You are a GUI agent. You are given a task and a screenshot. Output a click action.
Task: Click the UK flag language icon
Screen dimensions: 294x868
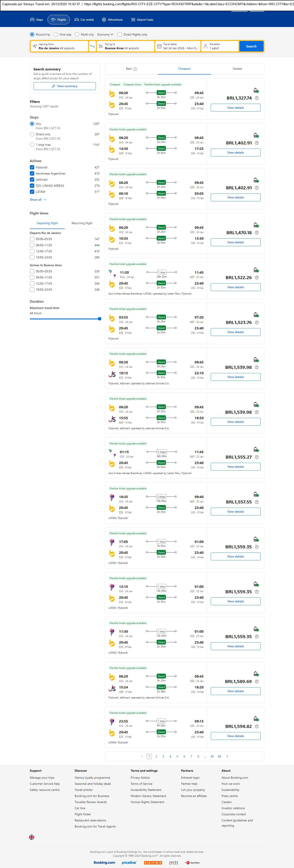32,837
